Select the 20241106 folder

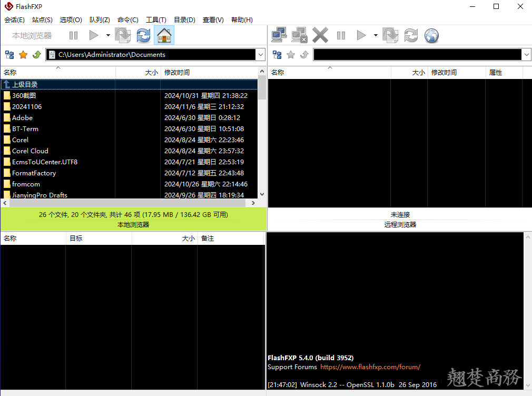tap(129, 106)
